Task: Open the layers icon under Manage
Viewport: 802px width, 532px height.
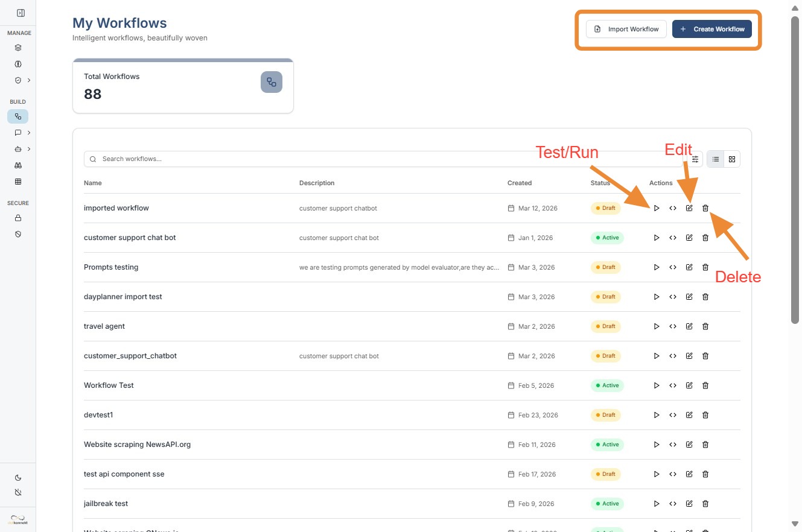Action: (18, 48)
